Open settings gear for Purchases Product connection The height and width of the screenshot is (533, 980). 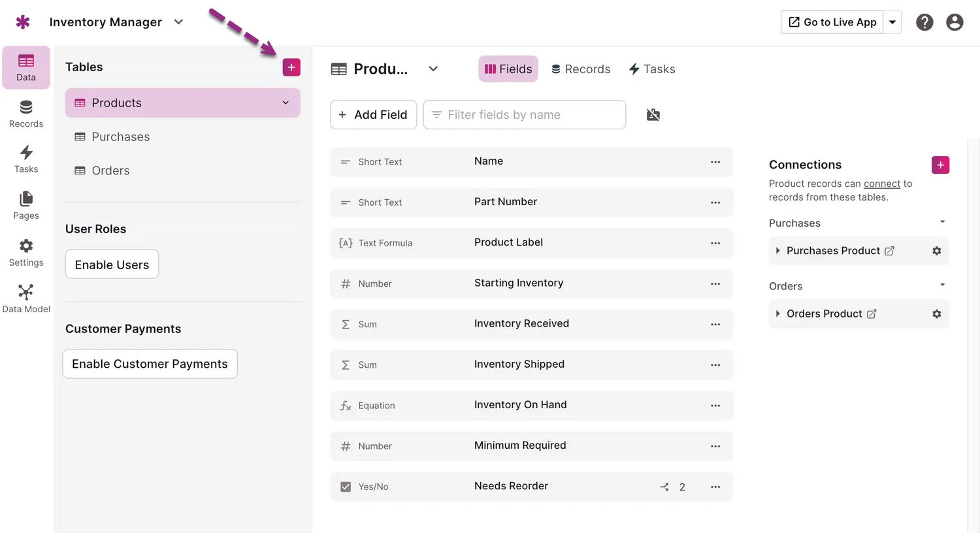pyautogui.click(x=936, y=251)
